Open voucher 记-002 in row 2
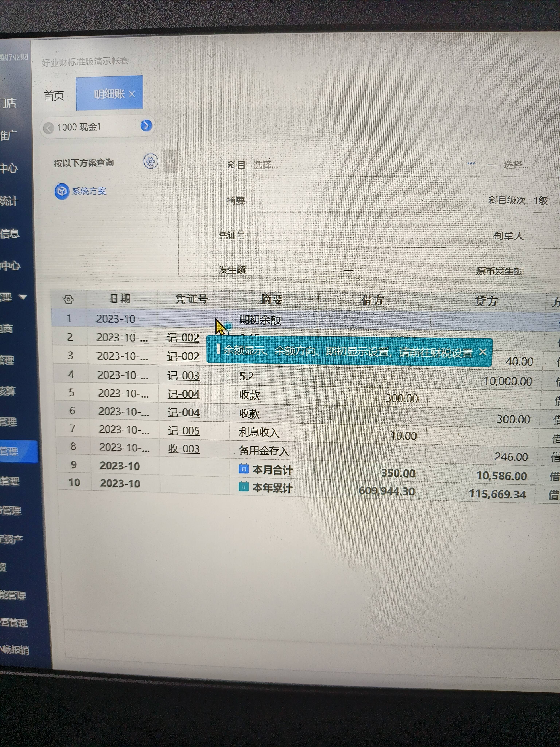560x747 pixels. [x=183, y=338]
